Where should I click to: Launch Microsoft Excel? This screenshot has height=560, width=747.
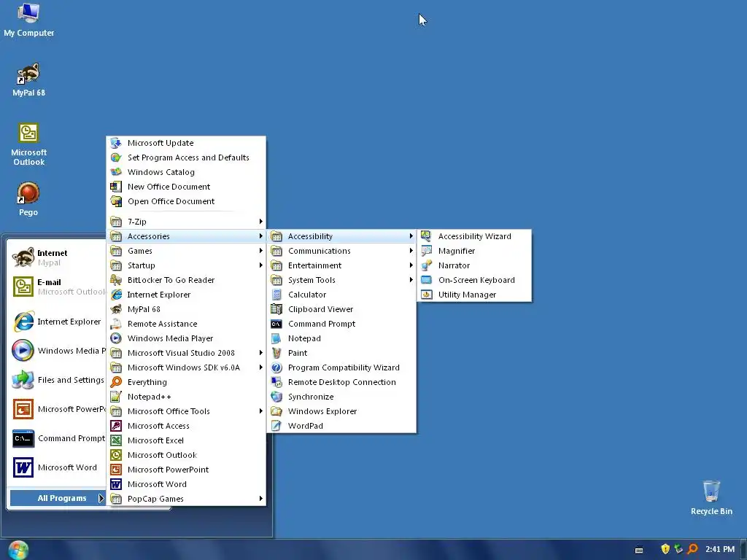click(186, 440)
